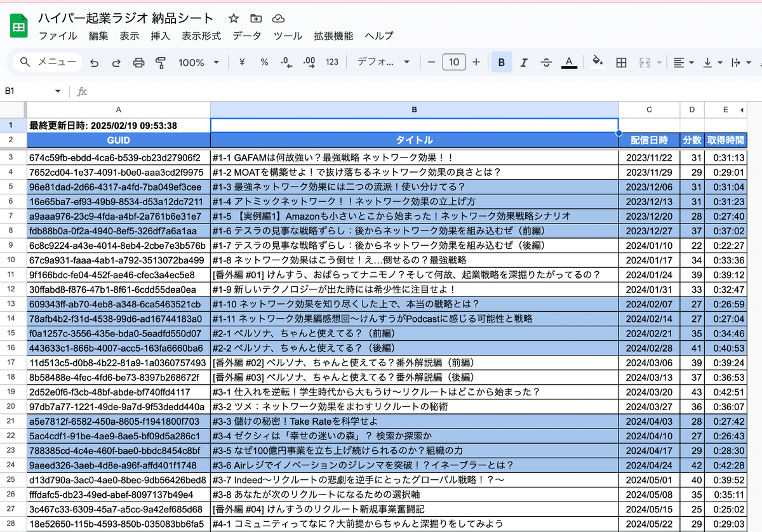Decrease font size with minus

pos(431,62)
